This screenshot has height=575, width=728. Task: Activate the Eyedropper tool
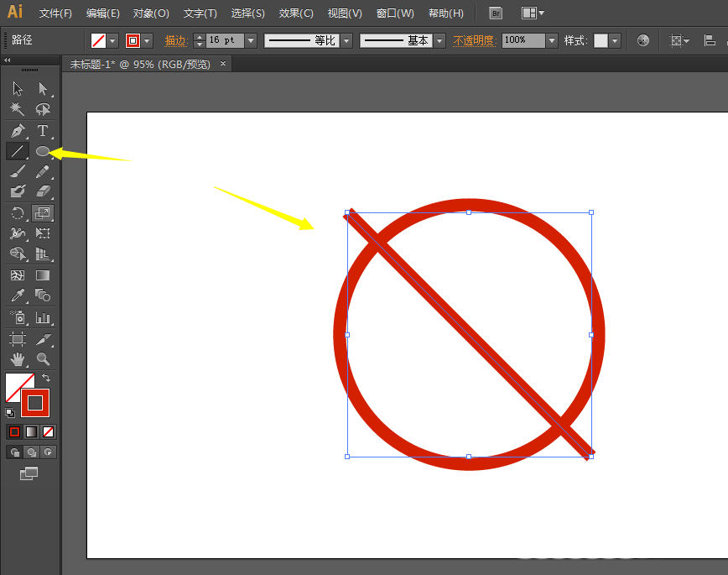pyautogui.click(x=17, y=295)
